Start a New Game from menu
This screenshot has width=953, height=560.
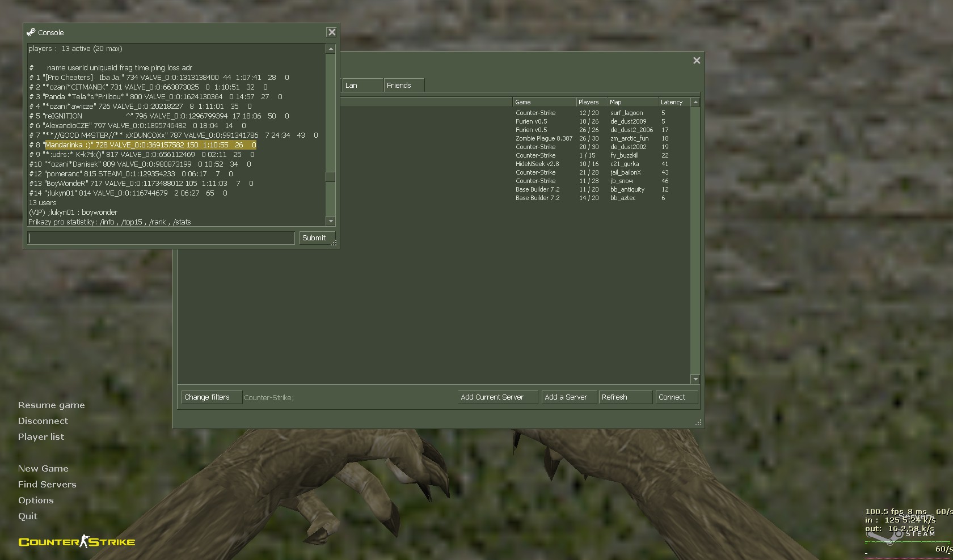pos(43,469)
